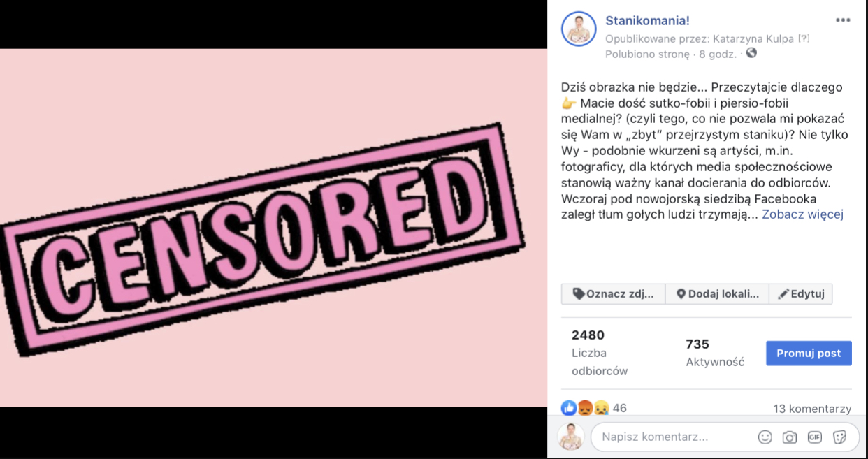Click the like reaction icon
868x459 pixels.
click(x=569, y=408)
